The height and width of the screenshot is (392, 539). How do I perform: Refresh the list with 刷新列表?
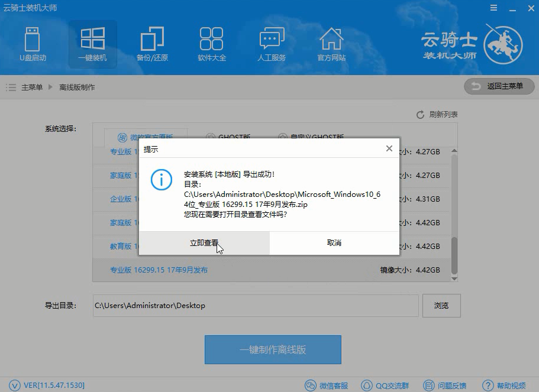(437, 114)
